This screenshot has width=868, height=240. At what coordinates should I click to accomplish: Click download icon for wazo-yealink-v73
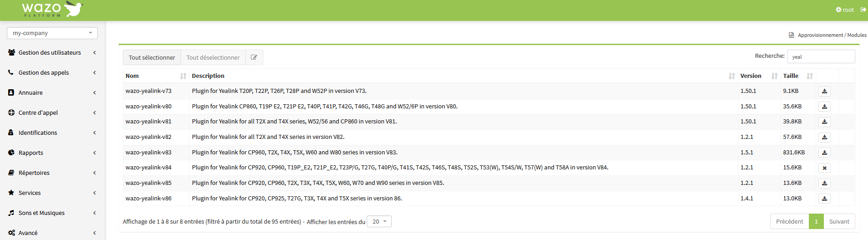pos(824,91)
